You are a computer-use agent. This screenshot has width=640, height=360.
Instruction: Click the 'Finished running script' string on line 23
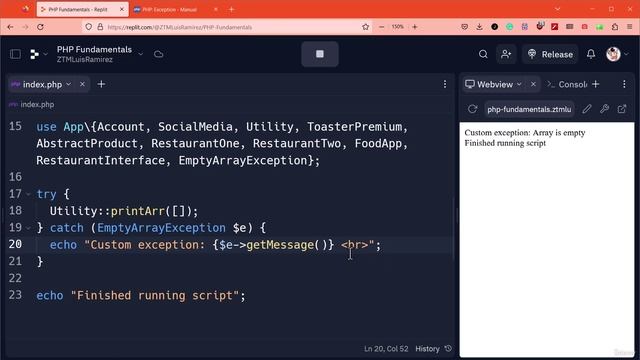155,296
